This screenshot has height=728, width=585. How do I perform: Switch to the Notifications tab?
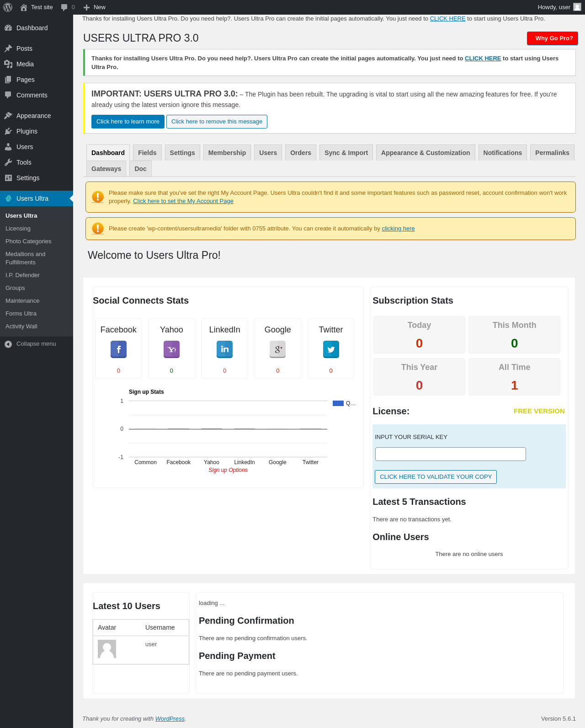(x=502, y=153)
